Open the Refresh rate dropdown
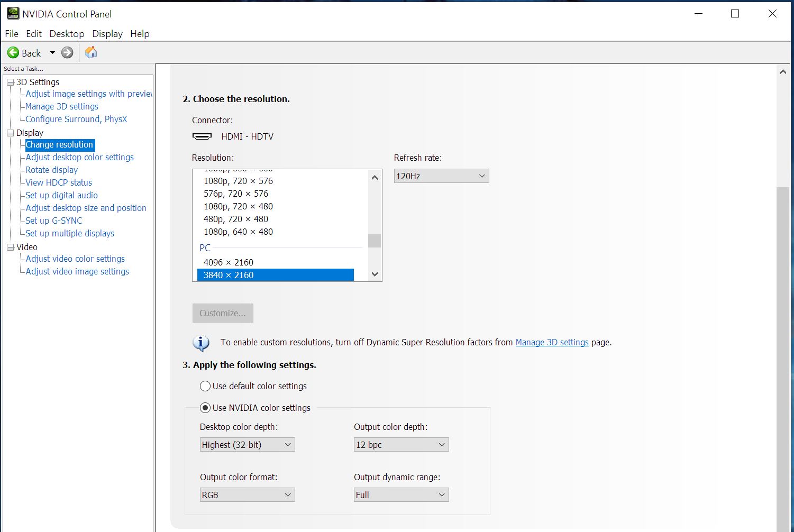The height and width of the screenshot is (532, 794). (441, 176)
